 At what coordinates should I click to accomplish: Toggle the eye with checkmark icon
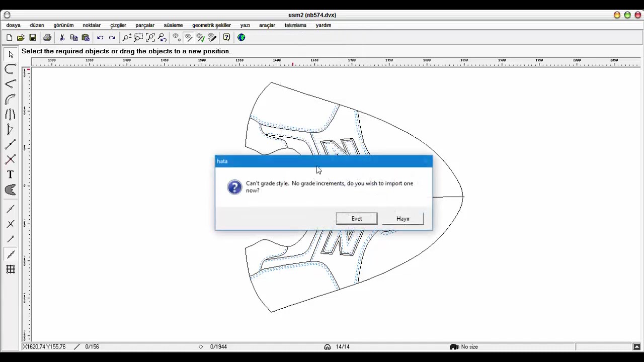pos(200,37)
